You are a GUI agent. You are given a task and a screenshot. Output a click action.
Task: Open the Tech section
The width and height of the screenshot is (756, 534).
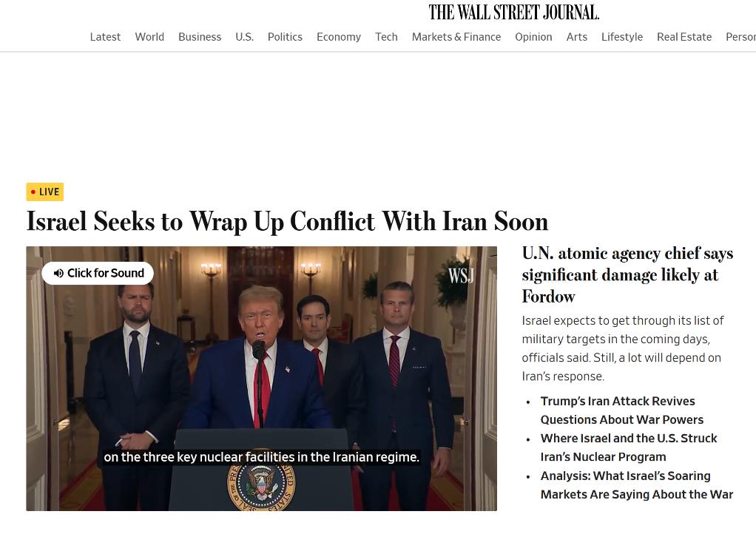(386, 37)
